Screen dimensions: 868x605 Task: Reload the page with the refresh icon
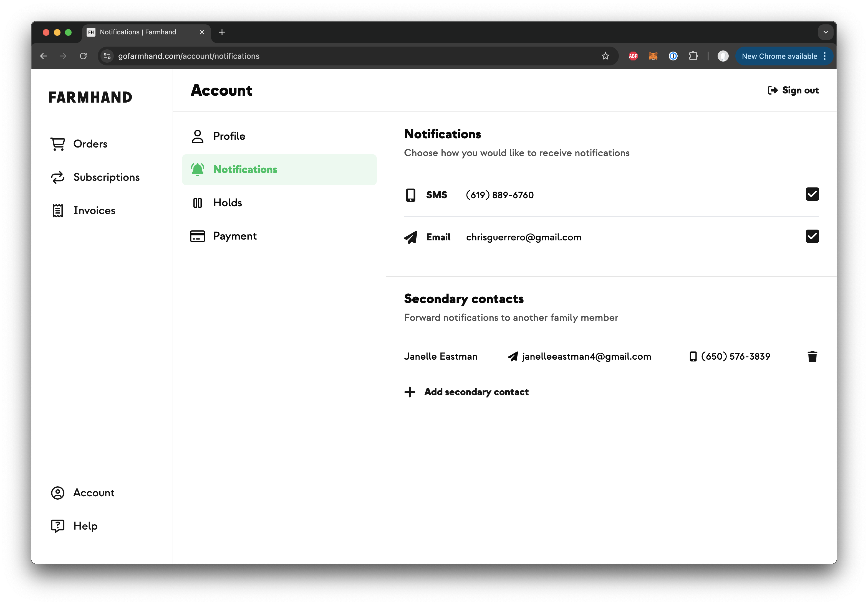pos(83,56)
